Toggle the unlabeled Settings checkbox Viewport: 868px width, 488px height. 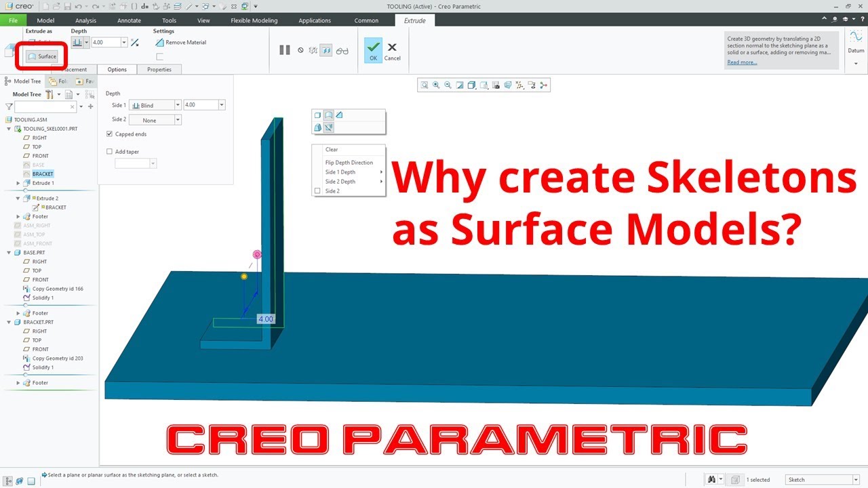[x=159, y=57]
